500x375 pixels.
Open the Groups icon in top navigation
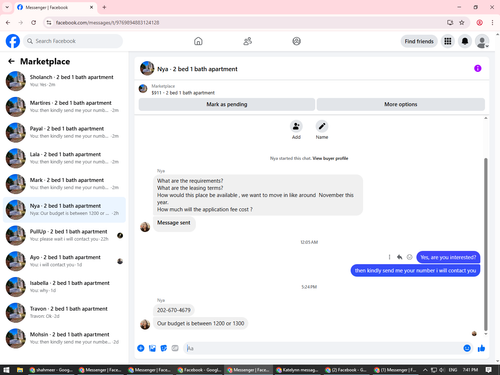click(296, 41)
